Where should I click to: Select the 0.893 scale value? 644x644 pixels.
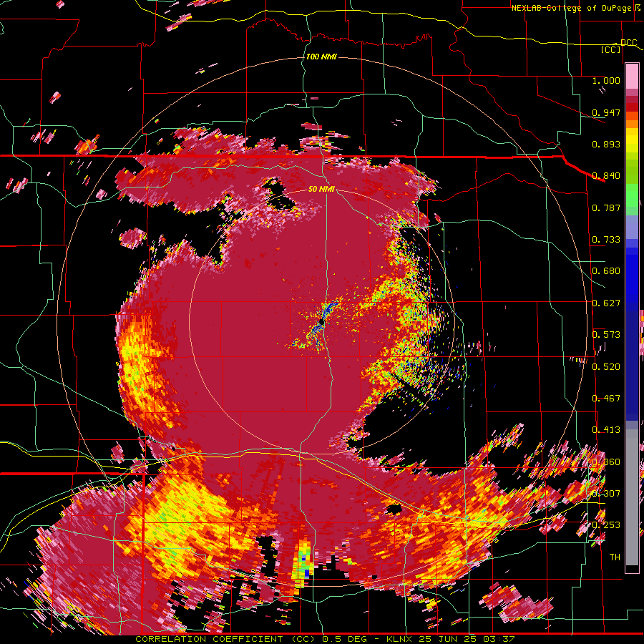[x=606, y=144]
